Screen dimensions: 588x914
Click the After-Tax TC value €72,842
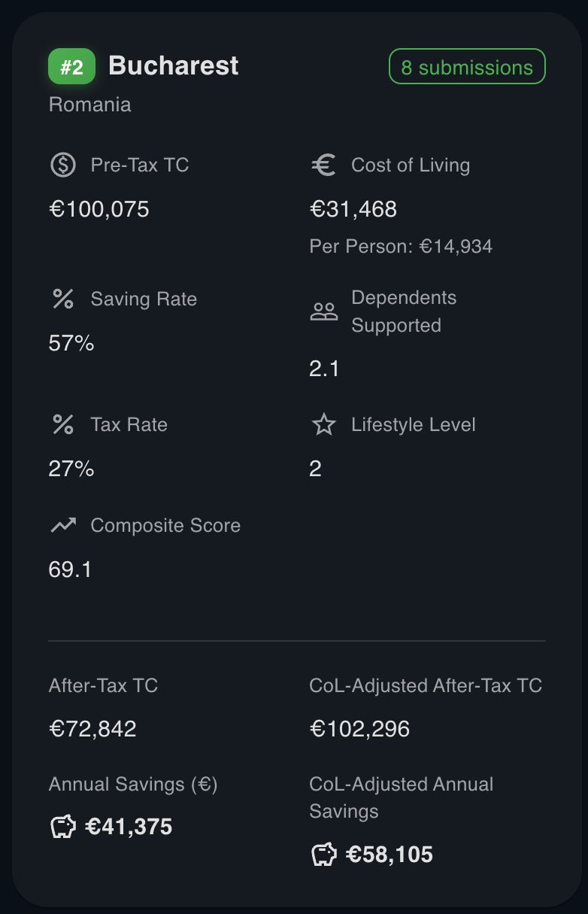(x=92, y=728)
